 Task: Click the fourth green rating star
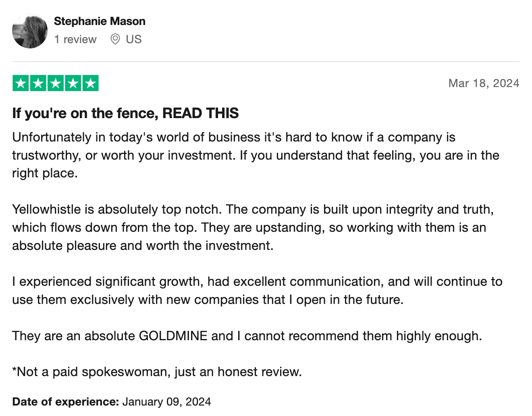(x=73, y=83)
